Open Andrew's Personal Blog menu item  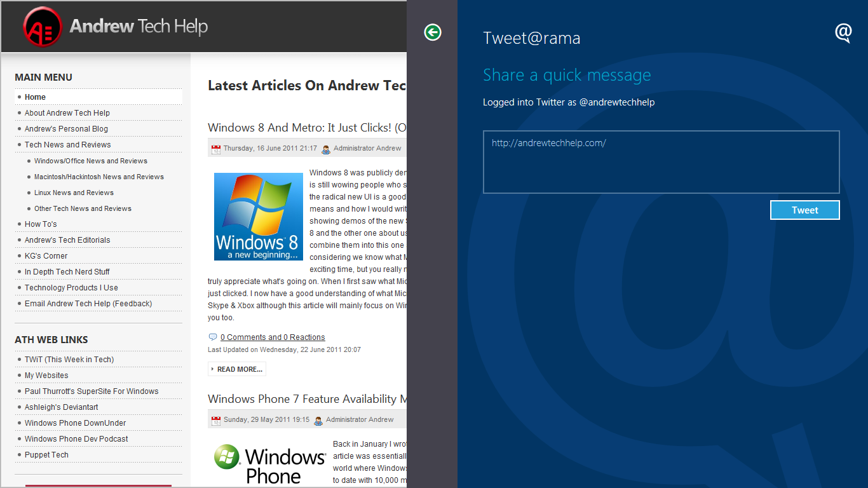click(66, 129)
